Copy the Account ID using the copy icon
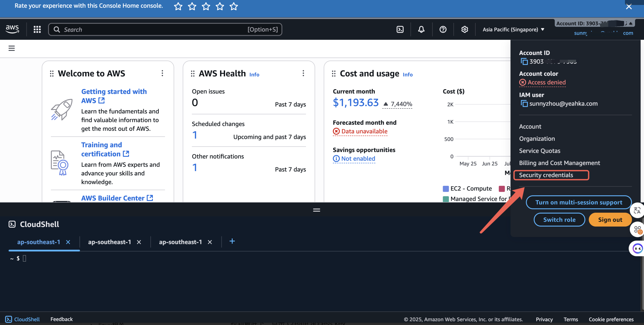The width and height of the screenshot is (644, 325). point(524,62)
